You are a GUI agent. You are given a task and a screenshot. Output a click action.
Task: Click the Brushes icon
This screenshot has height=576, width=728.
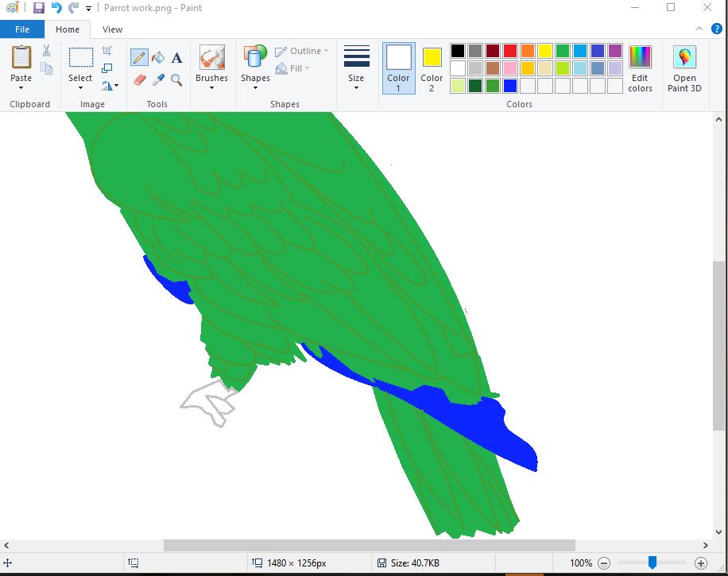click(211, 57)
